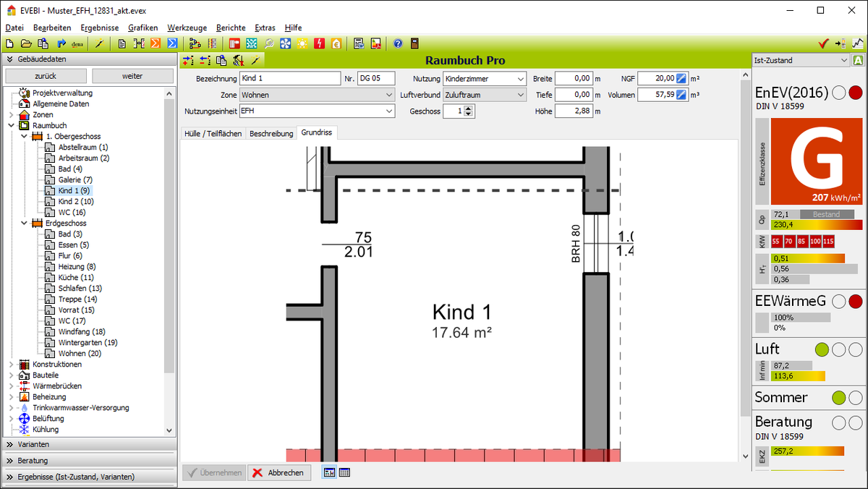Viewport: 868px width, 489px height.
Task: Click the red 100 KfW standard swatch
Action: 815,241
